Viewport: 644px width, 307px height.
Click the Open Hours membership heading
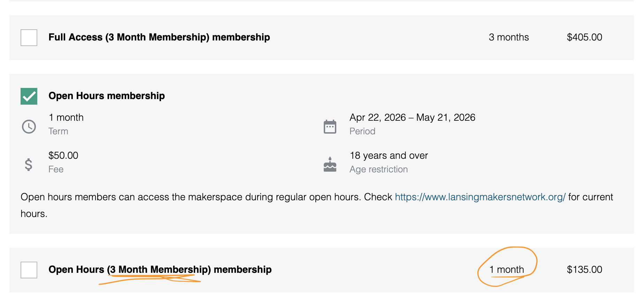click(107, 96)
